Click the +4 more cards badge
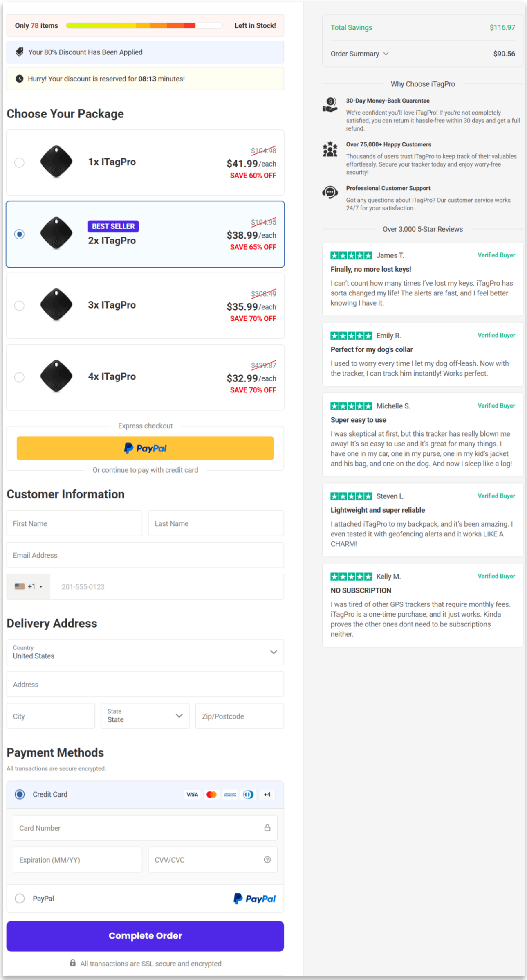 267,794
